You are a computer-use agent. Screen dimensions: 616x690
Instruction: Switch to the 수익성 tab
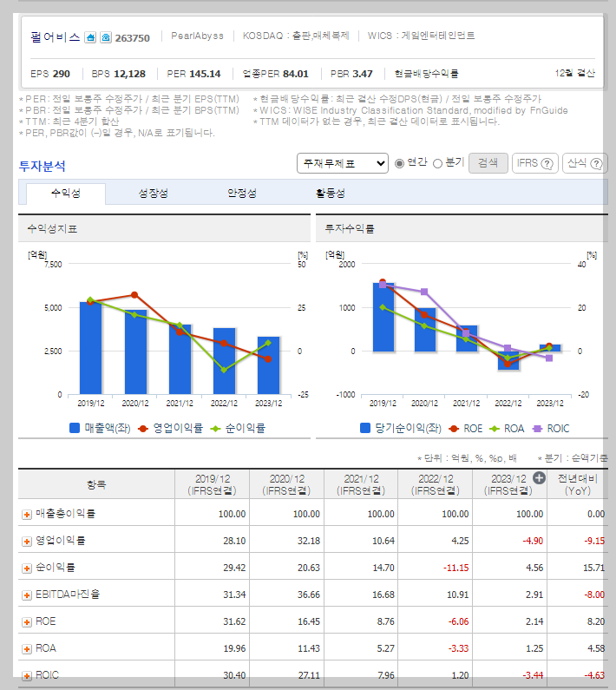tap(66, 194)
